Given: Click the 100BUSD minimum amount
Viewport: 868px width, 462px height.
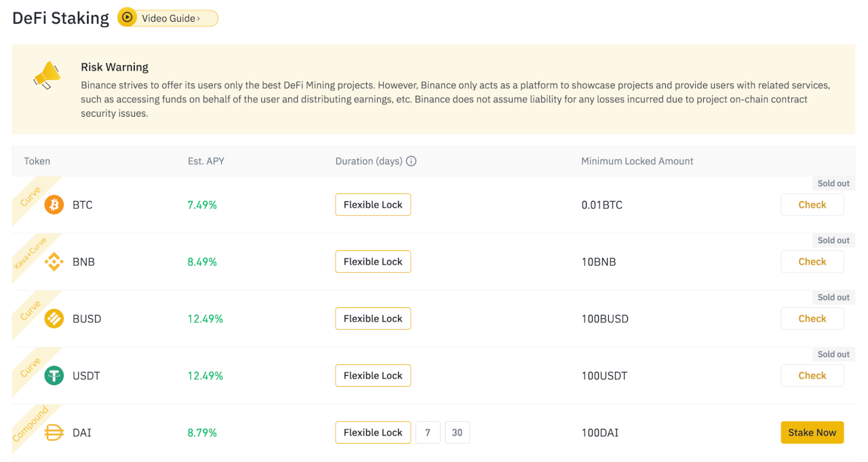Looking at the screenshot, I should (605, 319).
